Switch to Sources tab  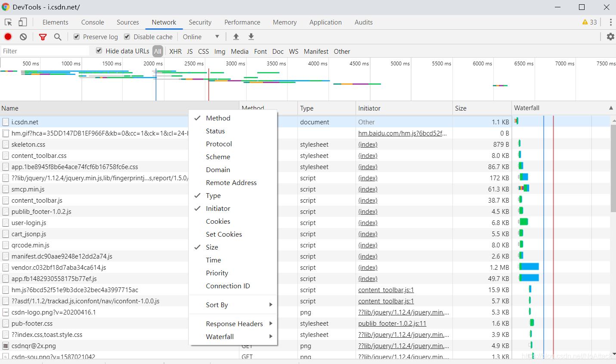tap(128, 22)
